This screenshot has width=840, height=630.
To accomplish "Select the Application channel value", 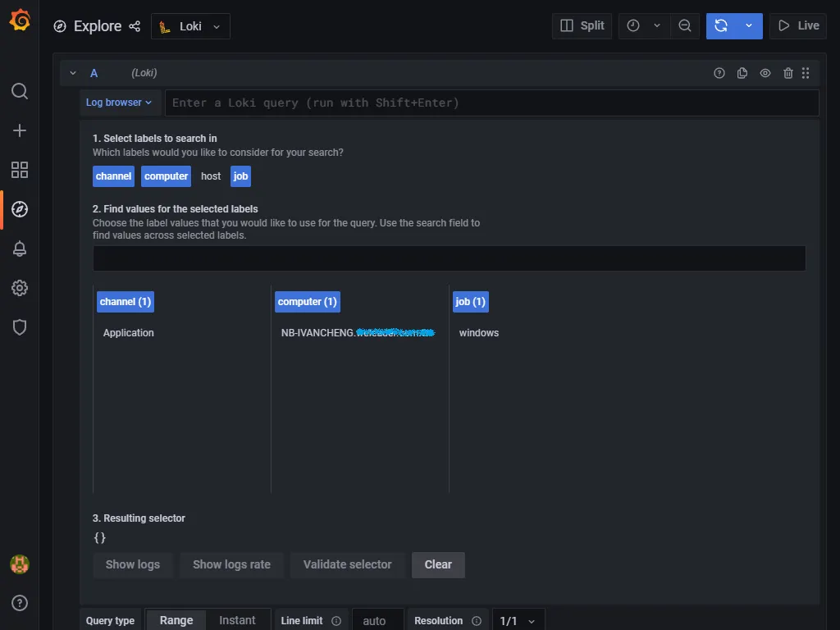I will point(129,333).
